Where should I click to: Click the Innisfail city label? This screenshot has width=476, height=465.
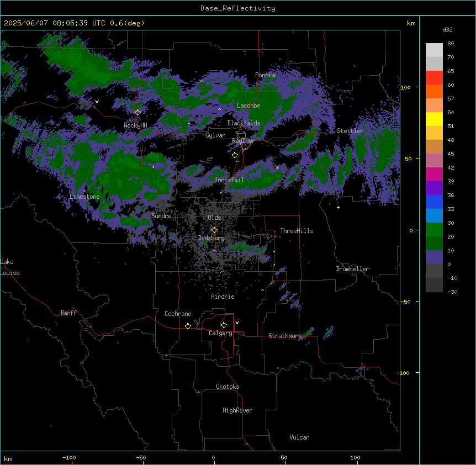pyautogui.click(x=229, y=180)
